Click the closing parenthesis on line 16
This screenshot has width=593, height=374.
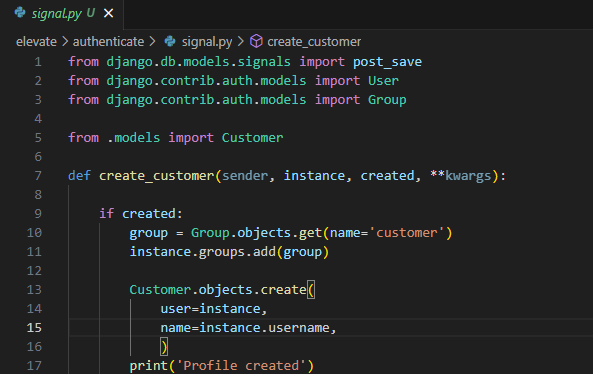pos(164,347)
